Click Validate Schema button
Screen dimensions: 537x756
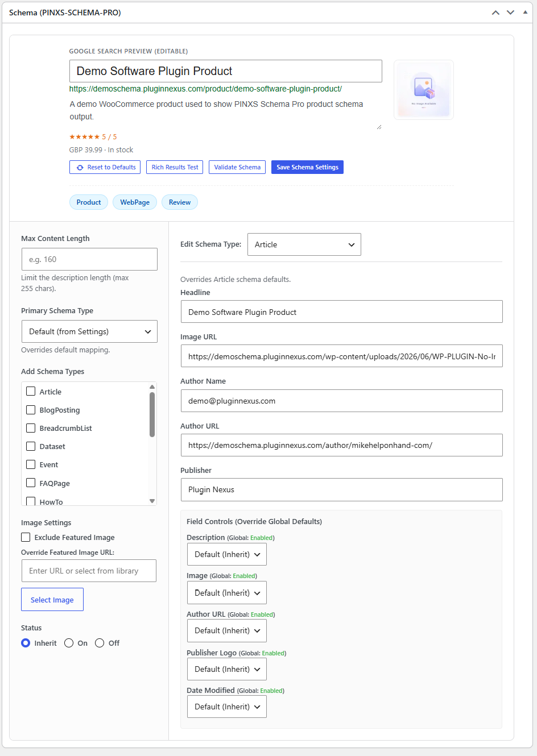pos(237,167)
